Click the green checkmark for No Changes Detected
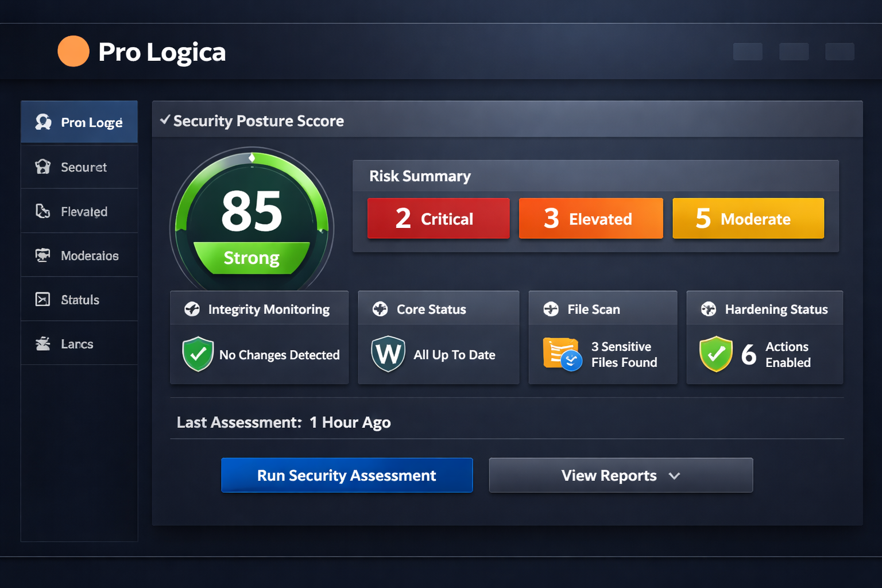Screen dimensions: 882x588 point(198,354)
